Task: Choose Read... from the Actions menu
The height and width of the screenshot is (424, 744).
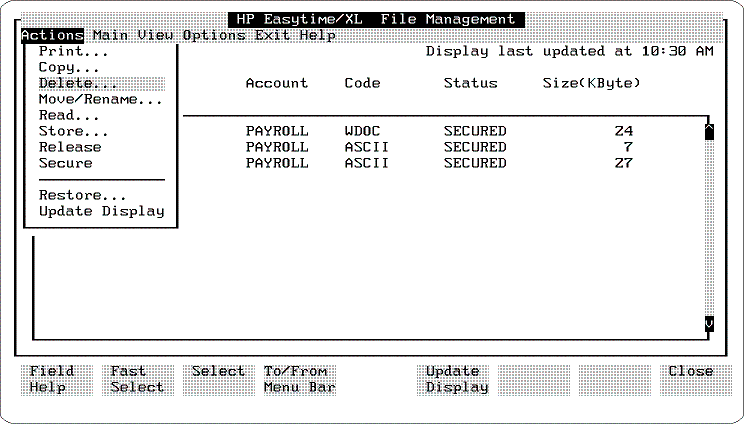Action: (69, 115)
